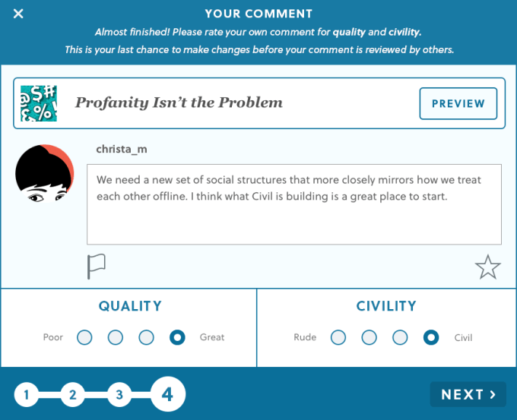Click inside the comment text box

293,204
